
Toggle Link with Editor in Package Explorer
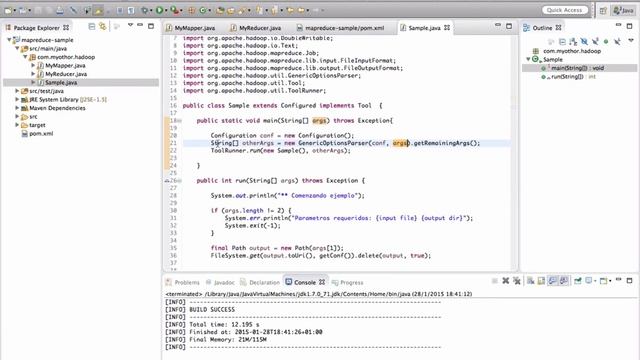tap(102, 27)
